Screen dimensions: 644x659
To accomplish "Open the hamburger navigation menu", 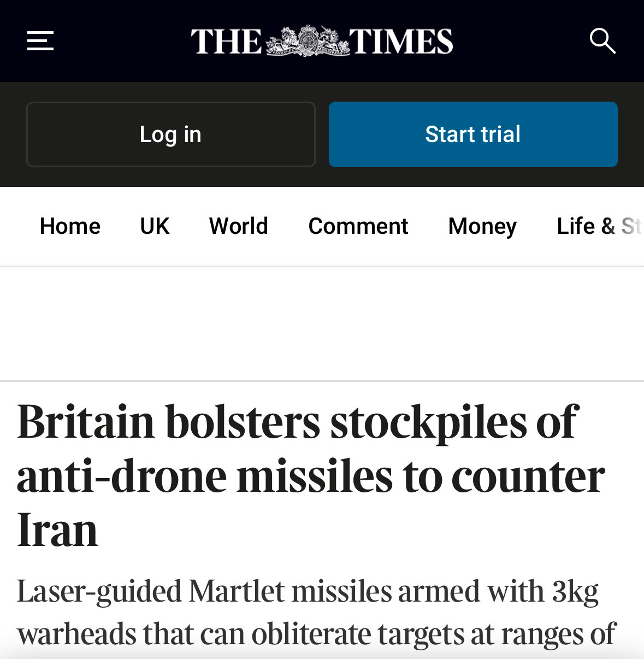I will (x=40, y=41).
